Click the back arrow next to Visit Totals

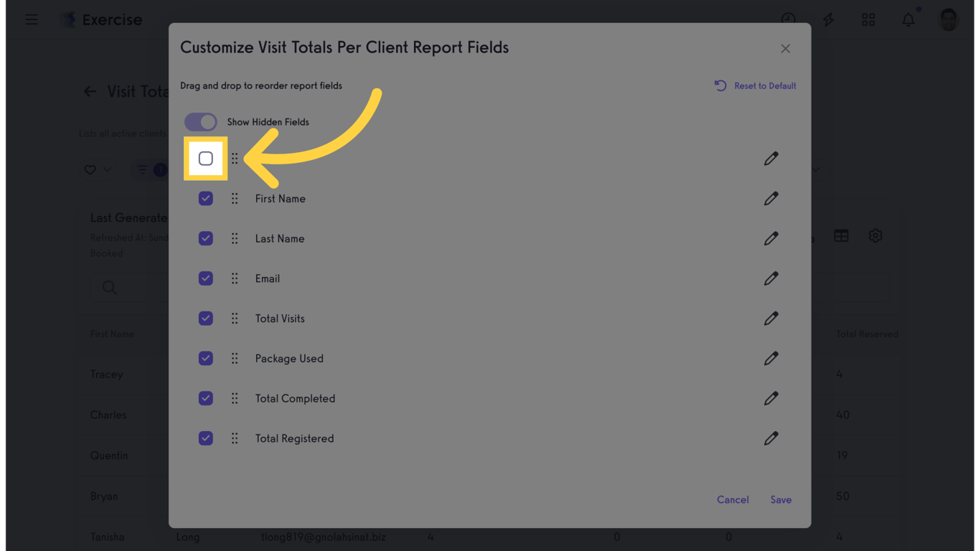click(x=89, y=91)
